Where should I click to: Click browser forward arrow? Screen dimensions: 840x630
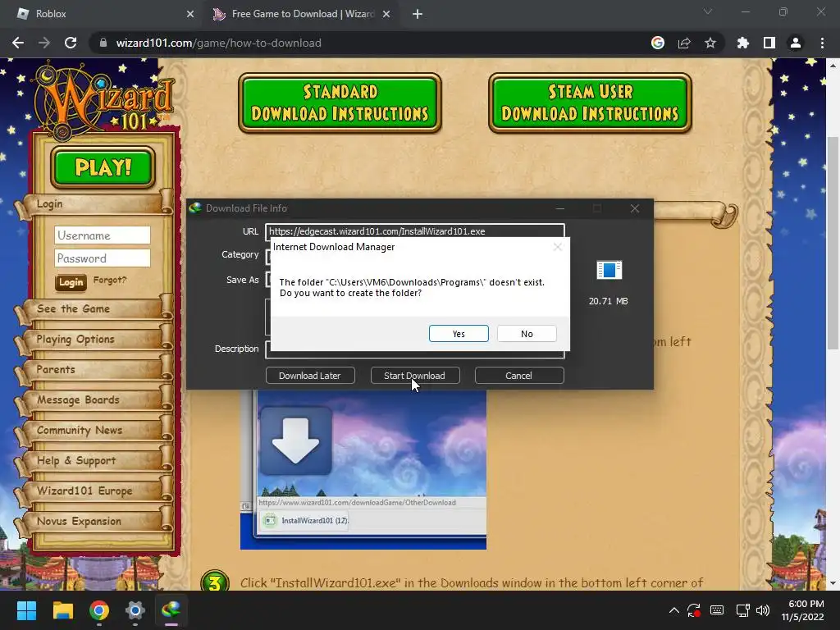pos(44,43)
